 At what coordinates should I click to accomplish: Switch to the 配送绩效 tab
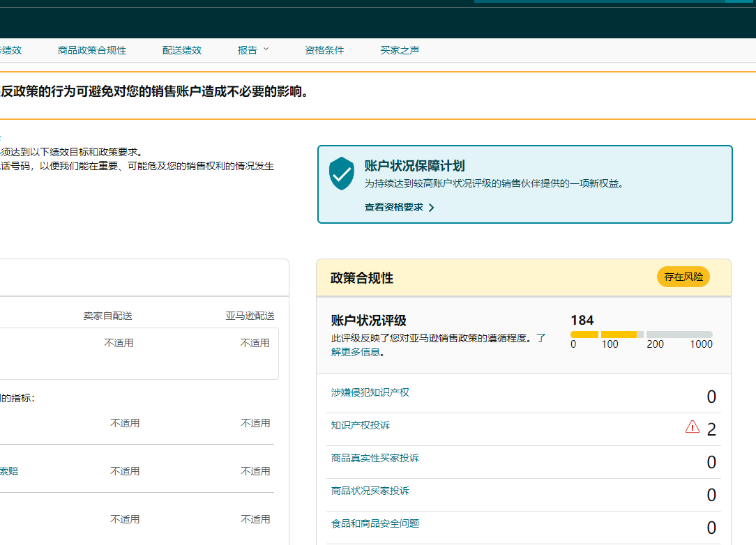click(182, 50)
